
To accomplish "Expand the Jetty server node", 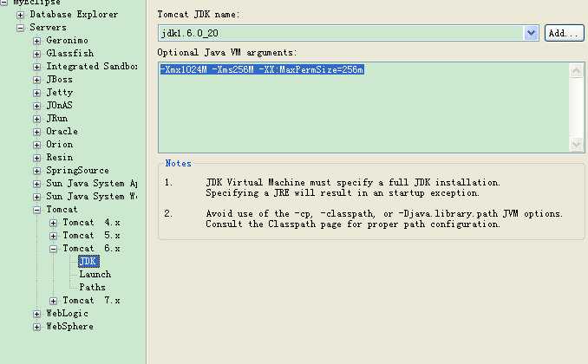I will pyautogui.click(x=36, y=93).
